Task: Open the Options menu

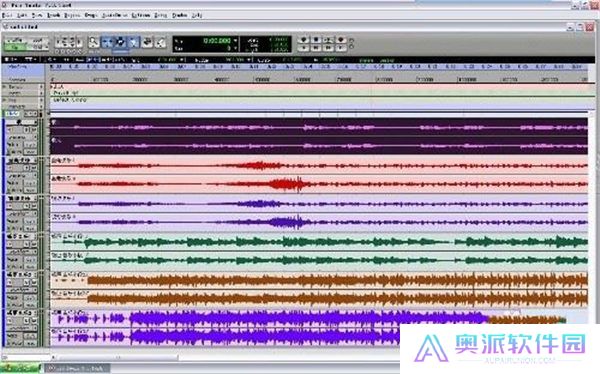Action: [140, 15]
